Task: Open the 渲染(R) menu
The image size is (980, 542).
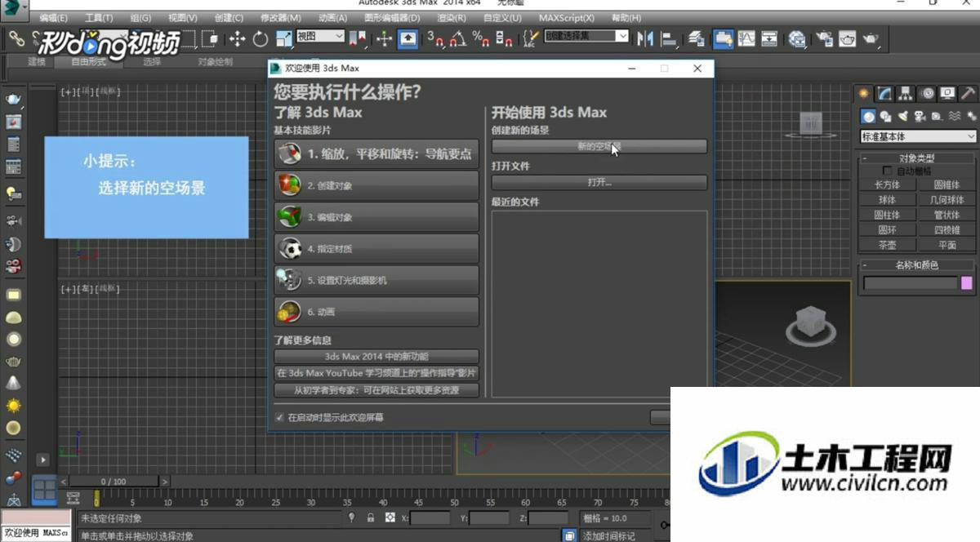Action: tap(451, 17)
